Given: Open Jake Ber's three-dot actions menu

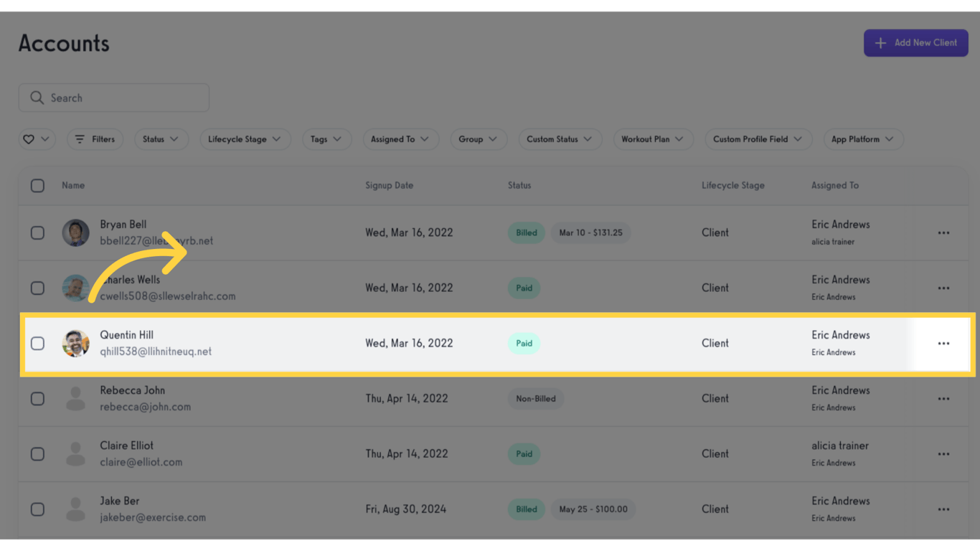Looking at the screenshot, I should pyautogui.click(x=943, y=509).
